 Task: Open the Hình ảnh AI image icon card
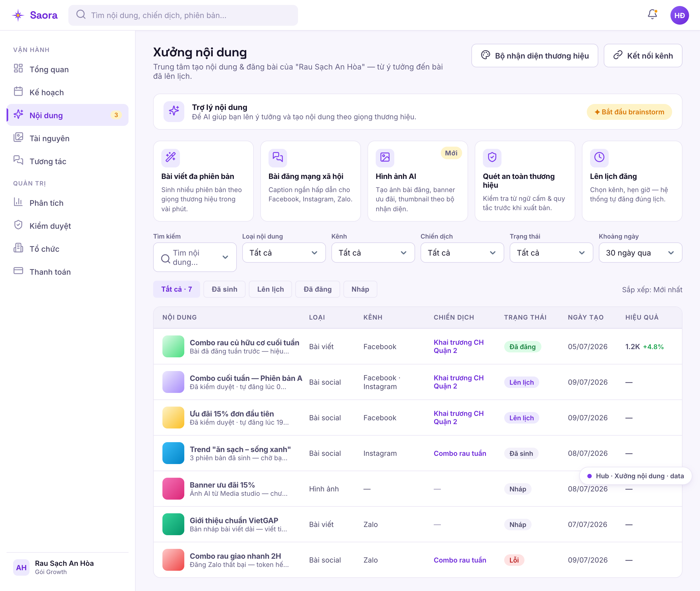[x=385, y=158]
